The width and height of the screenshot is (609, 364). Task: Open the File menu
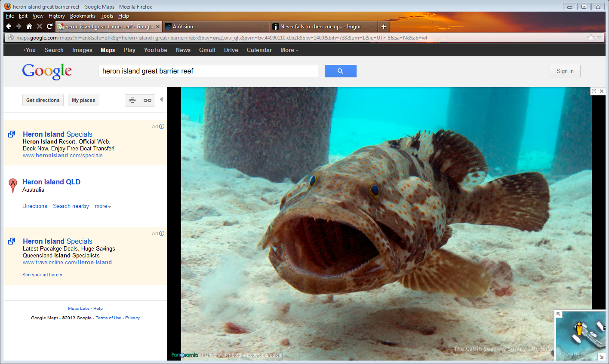[x=10, y=16]
